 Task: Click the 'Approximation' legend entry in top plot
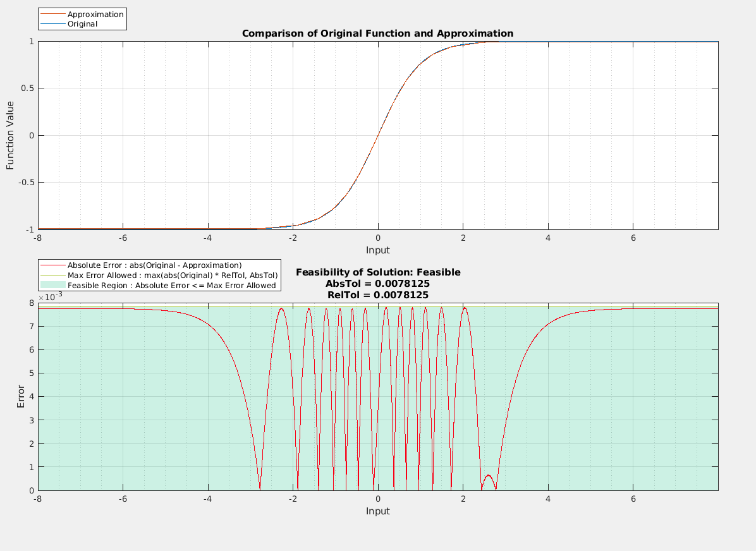(x=95, y=15)
